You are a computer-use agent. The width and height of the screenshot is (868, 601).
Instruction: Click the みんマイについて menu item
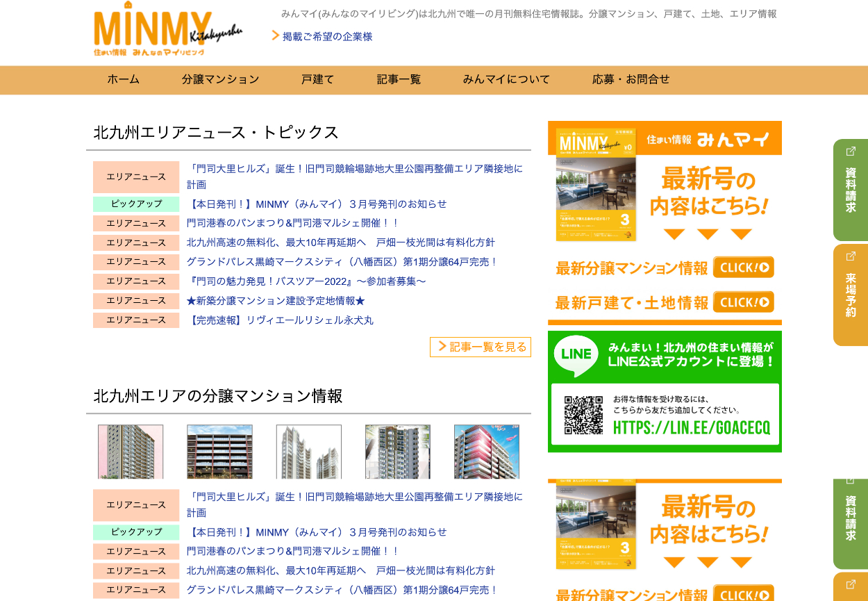click(x=506, y=79)
